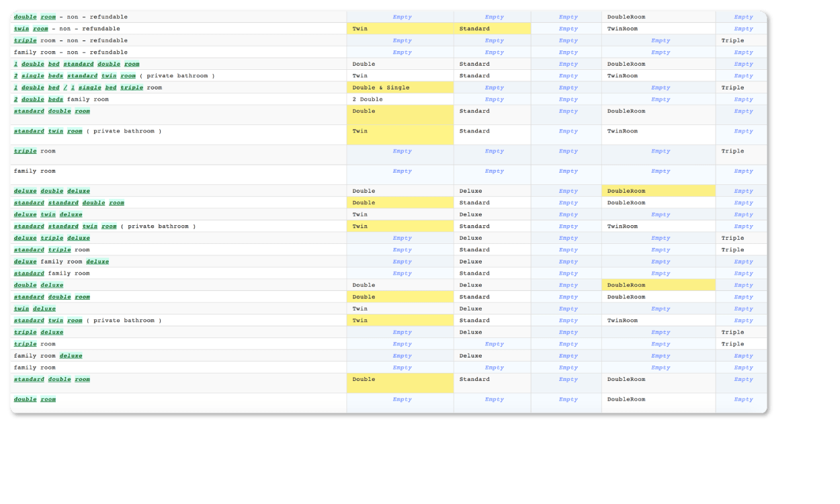Click "Triple" cell in deluxe triple deluxe row
This screenshot has height=504, width=840.
tap(741, 238)
